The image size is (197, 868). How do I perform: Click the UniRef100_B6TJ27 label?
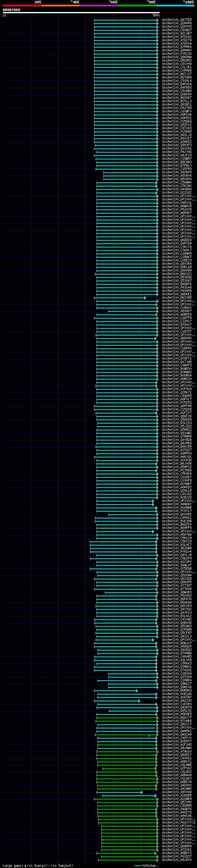click(x=177, y=74)
